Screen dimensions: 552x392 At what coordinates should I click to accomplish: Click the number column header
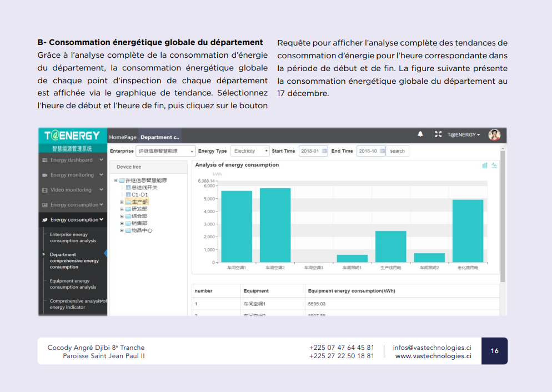[x=203, y=291]
